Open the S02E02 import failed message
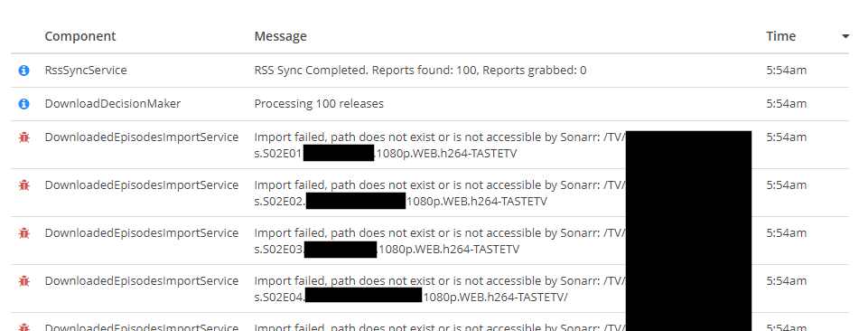This screenshot has height=331, width=868. [x=440, y=193]
